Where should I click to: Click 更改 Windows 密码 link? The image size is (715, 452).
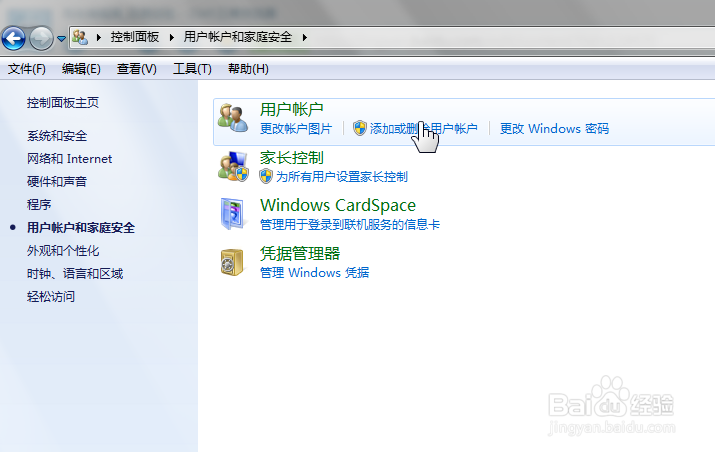554,129
